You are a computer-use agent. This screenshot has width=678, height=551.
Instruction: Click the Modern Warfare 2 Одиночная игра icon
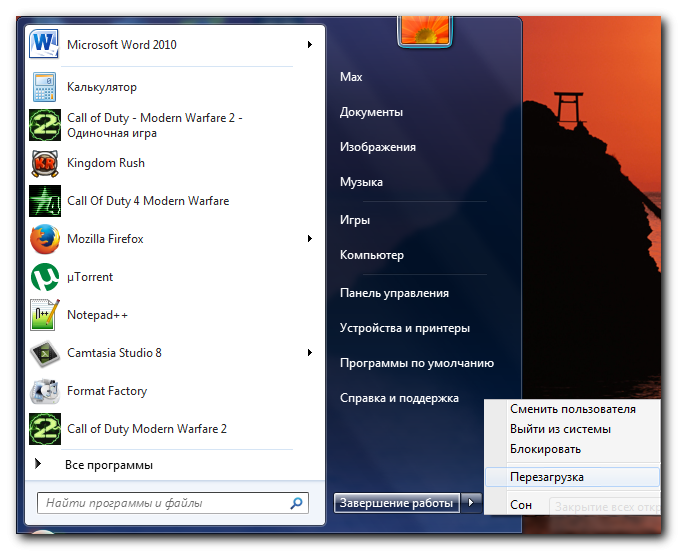click(45, 125)
